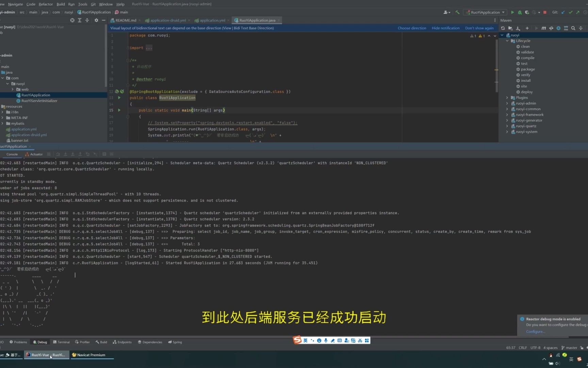Run RuoYiApplication with the green play button
Image resolution: width=588 pixels, height=368 pixels.
(512, 12)
